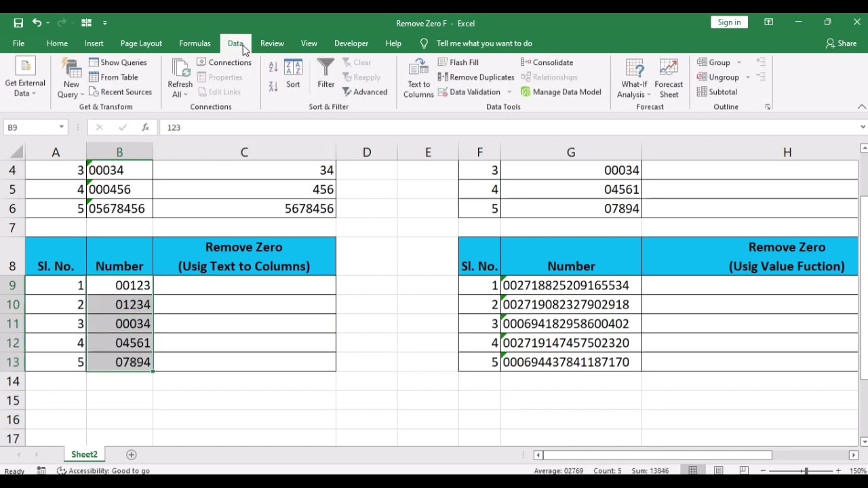This screenshot has height=488, width=868.
Task: Collapse the ribbon with the chevron
Action: (x=861, y=107)
